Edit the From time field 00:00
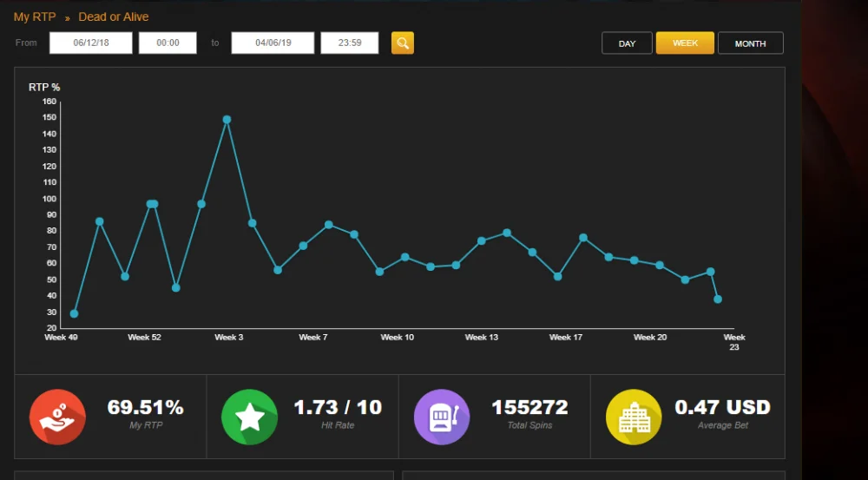Viewport: 868px width, 480px height. [x=168, y=43]
